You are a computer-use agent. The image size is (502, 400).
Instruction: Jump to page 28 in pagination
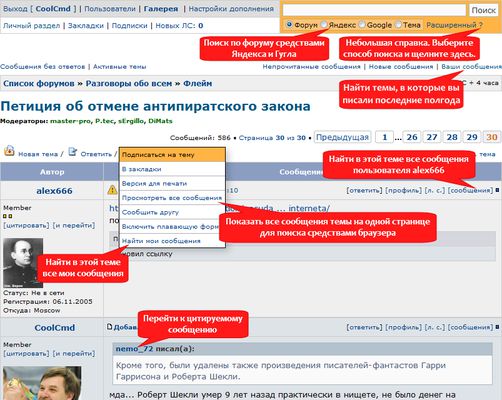[x=452, y=137]
